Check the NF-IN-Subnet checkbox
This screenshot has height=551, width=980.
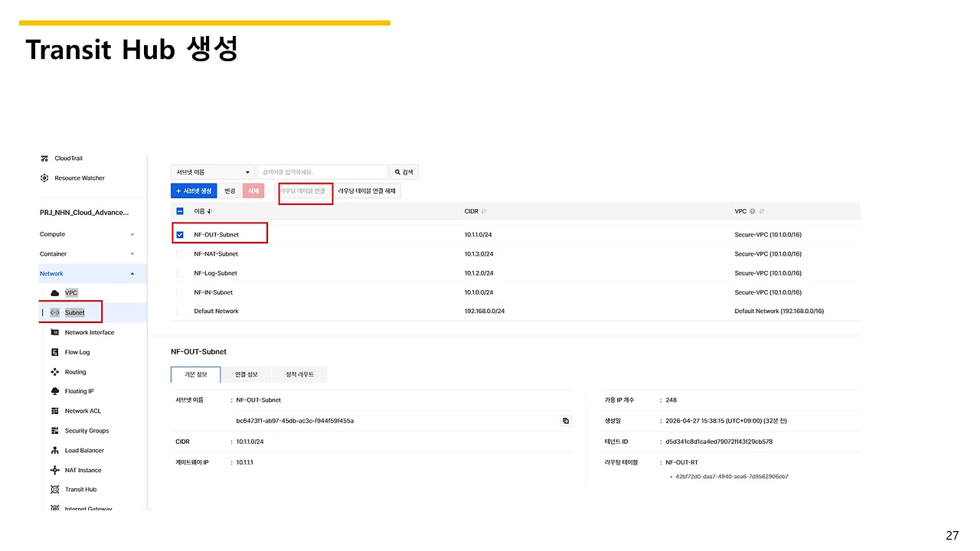tap(180, 292)
